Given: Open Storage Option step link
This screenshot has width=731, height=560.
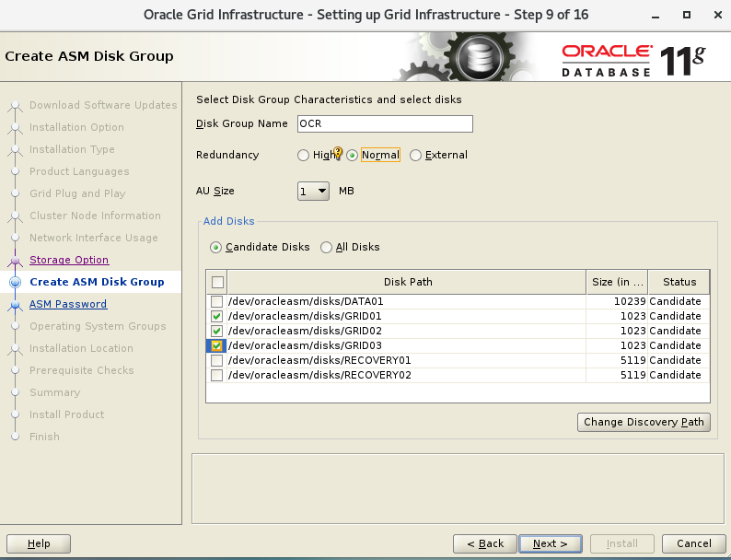Looking at the screenshot, I should pyautogui.click(x=69, y=260).
